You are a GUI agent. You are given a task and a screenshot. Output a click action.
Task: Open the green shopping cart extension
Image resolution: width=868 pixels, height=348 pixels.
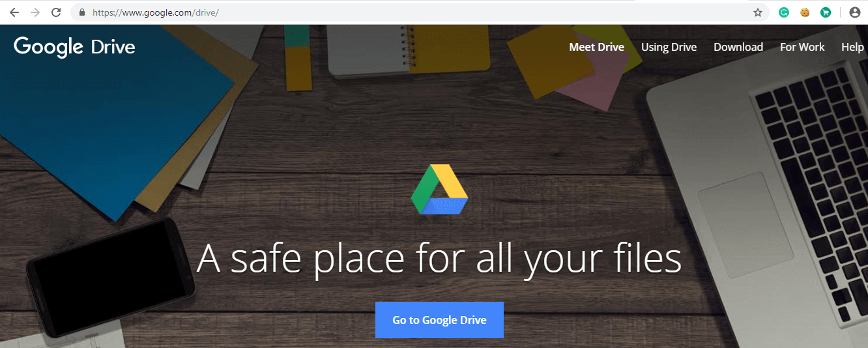coord(826,12)
